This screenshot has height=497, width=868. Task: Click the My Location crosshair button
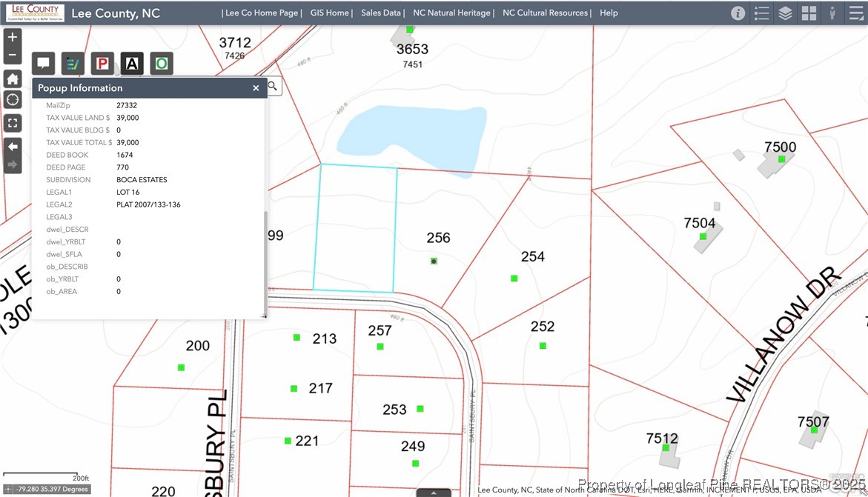[13, 100]
